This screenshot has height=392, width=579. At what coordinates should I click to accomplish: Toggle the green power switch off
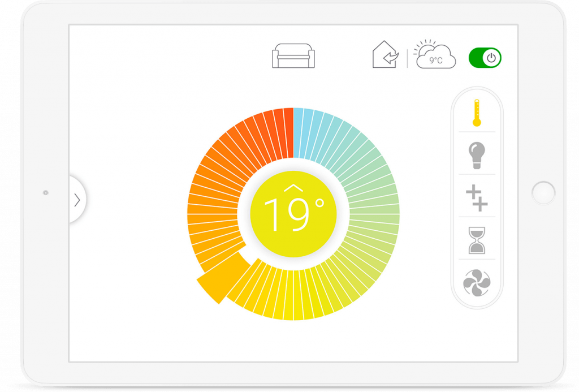[x=485, y=58]
